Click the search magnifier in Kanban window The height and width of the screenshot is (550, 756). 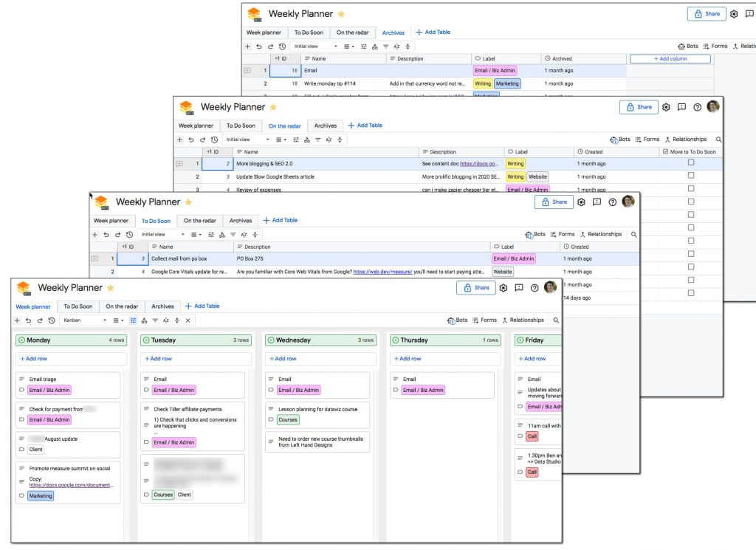pyautogui.click(x=556, y=320)
